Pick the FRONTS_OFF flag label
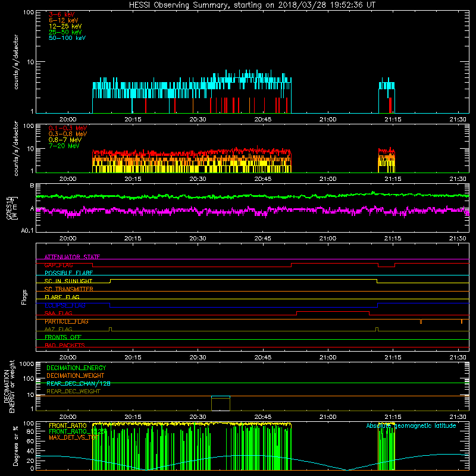Screen dimensions: 476x476 click(x=63, y=337)
